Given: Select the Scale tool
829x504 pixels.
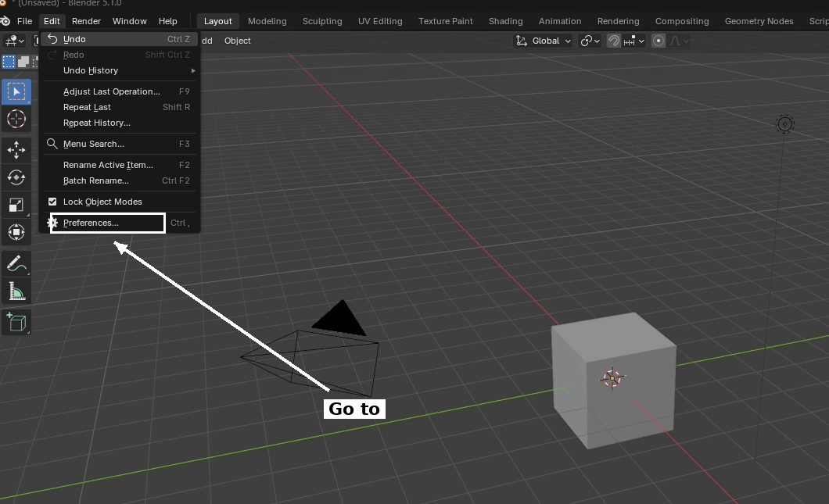Looking at the screenshot, I should point(16,205).
